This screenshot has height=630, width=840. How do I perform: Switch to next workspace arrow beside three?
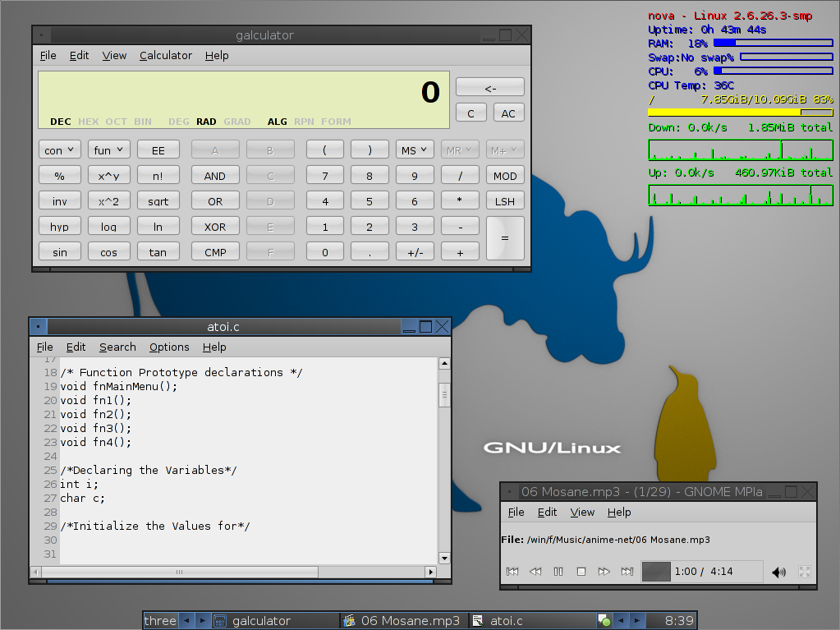[203, 620]
